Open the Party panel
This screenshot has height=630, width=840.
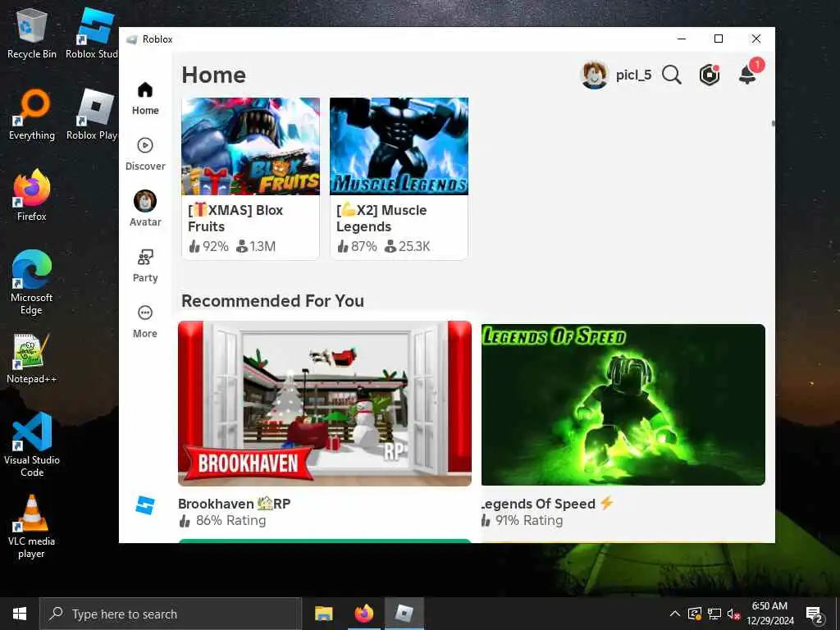(x=145, y=266)
